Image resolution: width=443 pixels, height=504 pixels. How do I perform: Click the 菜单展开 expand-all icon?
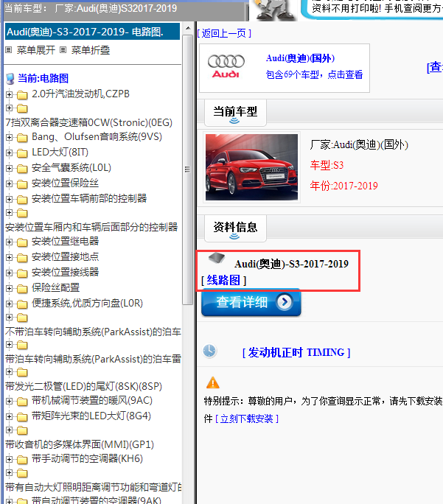[x=9, y=50]
